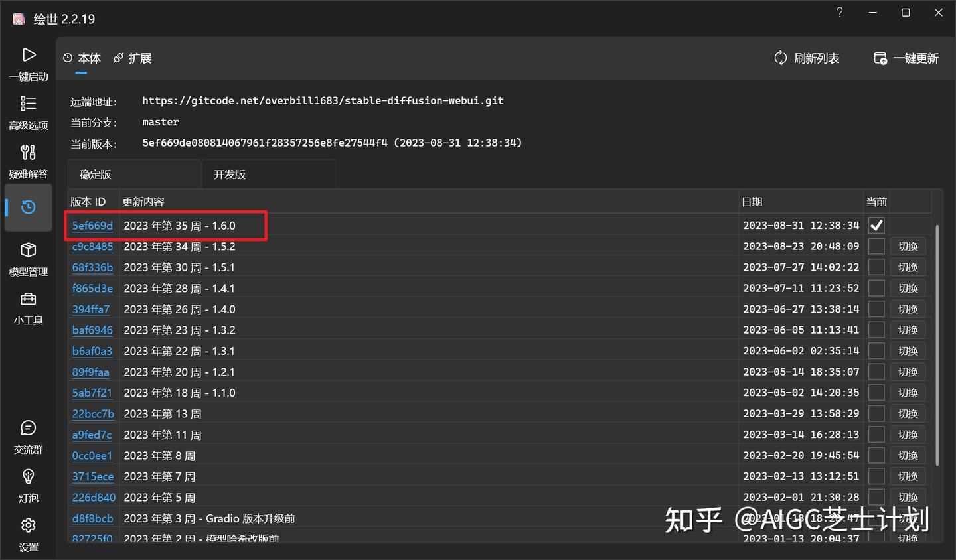Open the 模型管理 model management panel
956x560 pixels.
29,260
